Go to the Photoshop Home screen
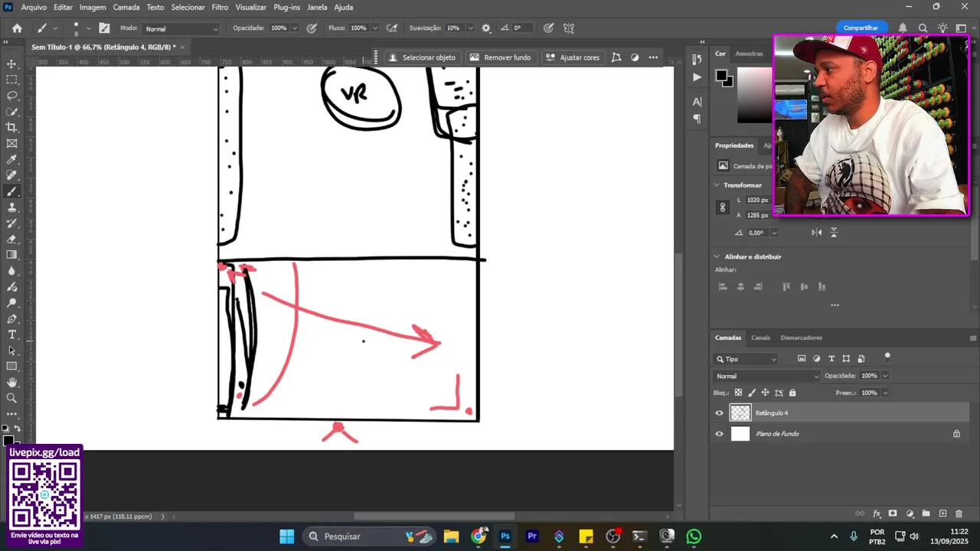This screenshot has width=980, height=551. click(17, 28)
